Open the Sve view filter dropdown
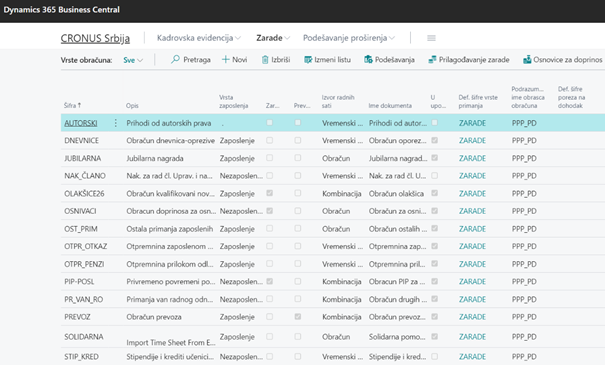This screenshot has height=365, width=605. pos(133,60)
